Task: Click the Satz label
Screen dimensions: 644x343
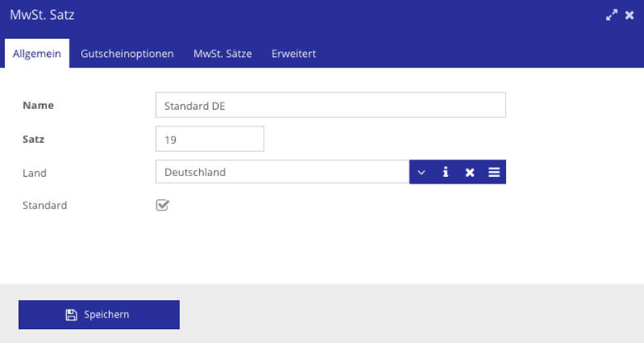Action: pyautogui.click(x=33, y=139)
